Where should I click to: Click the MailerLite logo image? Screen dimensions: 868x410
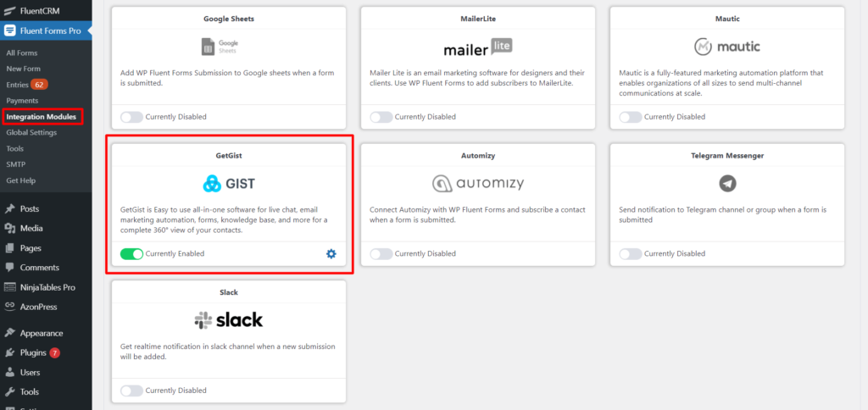click(x=478, y=47)
